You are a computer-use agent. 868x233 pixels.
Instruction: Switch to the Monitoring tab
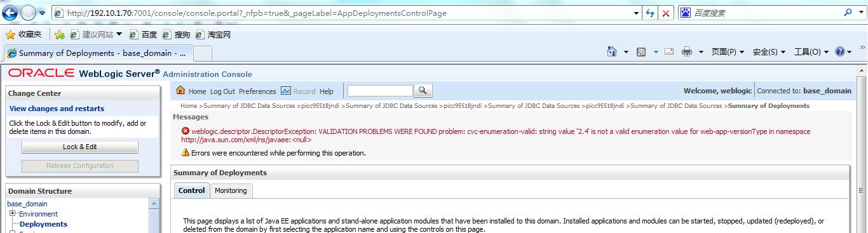point(231,190)
